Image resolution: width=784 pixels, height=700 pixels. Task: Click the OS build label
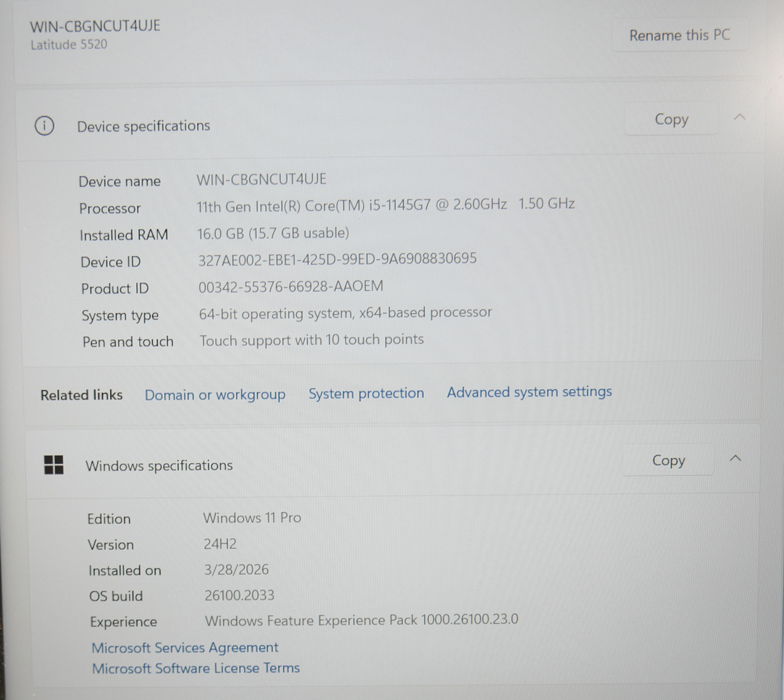(x=116, y=596)
